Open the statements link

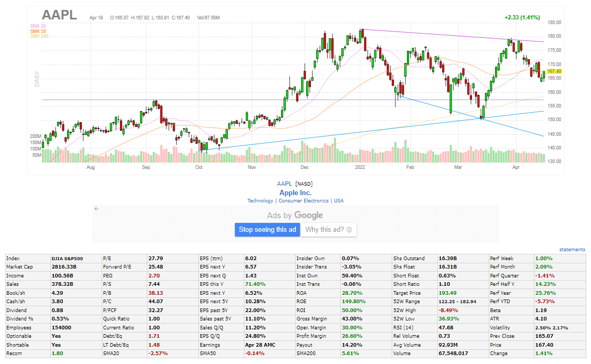click(572, 250)
